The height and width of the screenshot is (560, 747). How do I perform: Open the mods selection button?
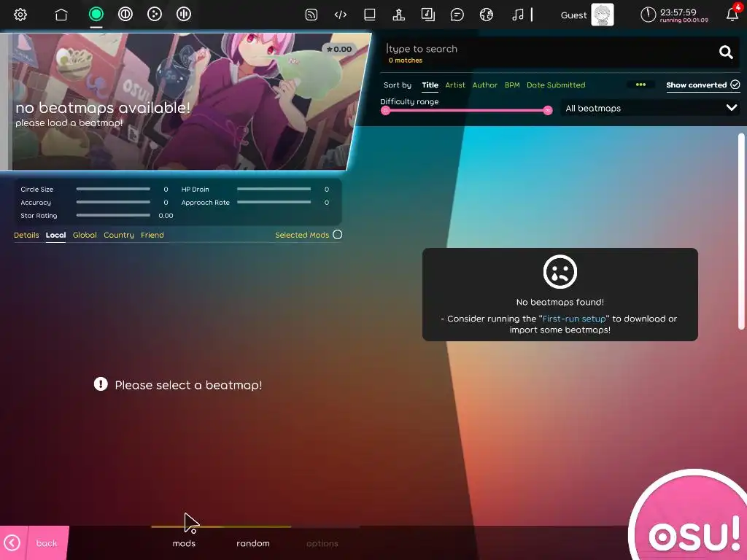click(x=184, y=542)
